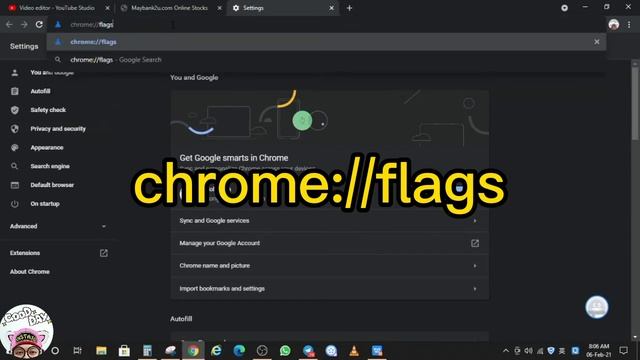Open Safety check in the sidebar
This screenshot has height=360, width=640.
(48, 110)
